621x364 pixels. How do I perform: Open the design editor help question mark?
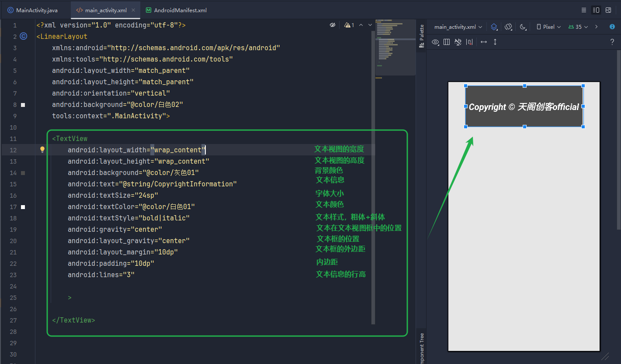(612, 42)
